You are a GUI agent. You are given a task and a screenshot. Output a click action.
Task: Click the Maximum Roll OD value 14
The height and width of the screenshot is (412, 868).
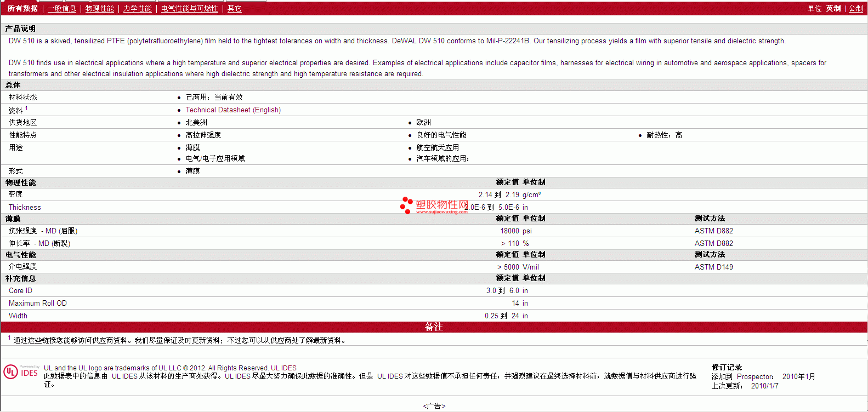coord(515,303)
